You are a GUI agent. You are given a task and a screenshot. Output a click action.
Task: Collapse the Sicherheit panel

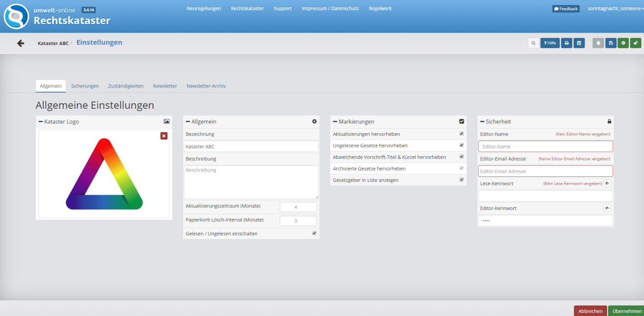pyautogui.click(x=483, y=122)
